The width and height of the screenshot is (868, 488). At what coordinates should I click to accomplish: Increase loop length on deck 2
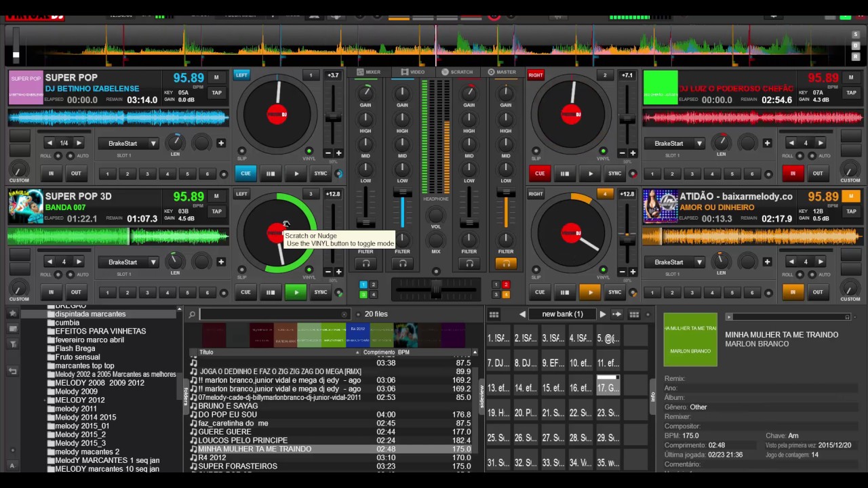tap(821, 143)
